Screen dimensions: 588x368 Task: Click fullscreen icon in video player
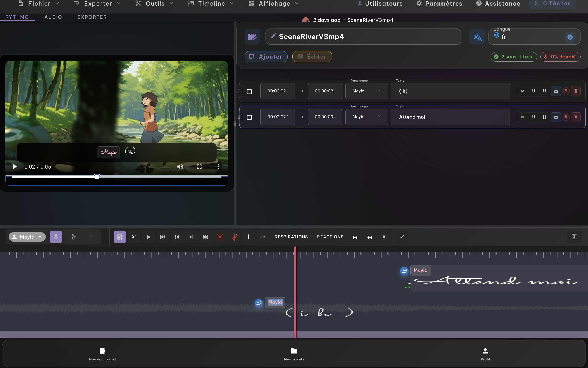tap(199, 167)
